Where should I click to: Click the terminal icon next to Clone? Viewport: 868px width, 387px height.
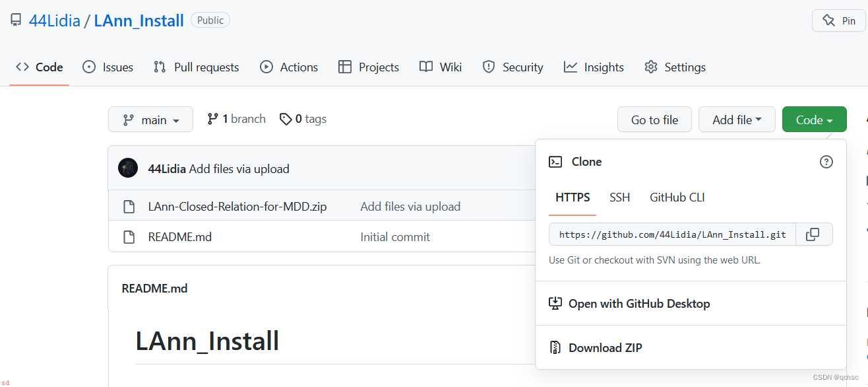coord(555,162)
